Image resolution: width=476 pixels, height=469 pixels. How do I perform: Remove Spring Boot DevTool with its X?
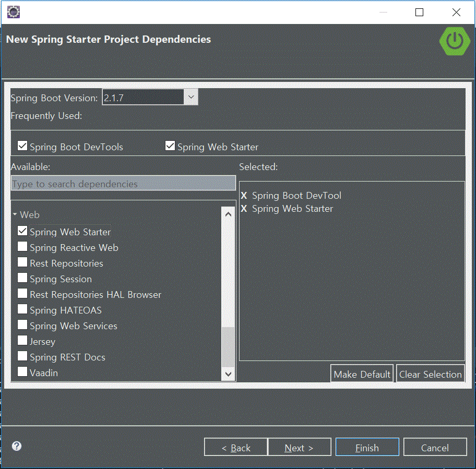click(x=244, y=196)
